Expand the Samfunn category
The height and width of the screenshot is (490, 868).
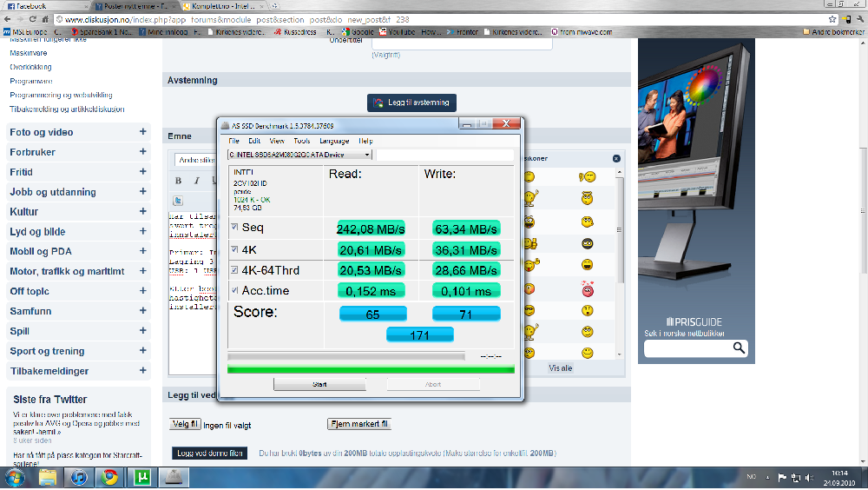(143, 310)
